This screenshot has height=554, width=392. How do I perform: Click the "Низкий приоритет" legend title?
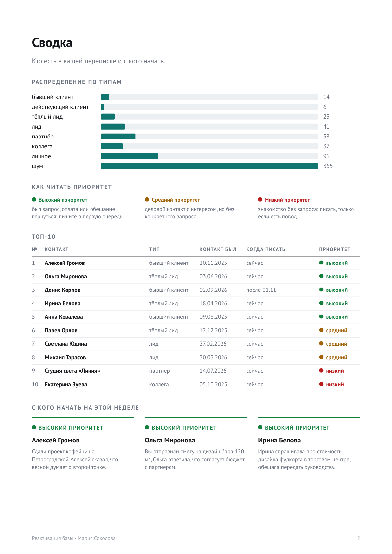(287, 200)
